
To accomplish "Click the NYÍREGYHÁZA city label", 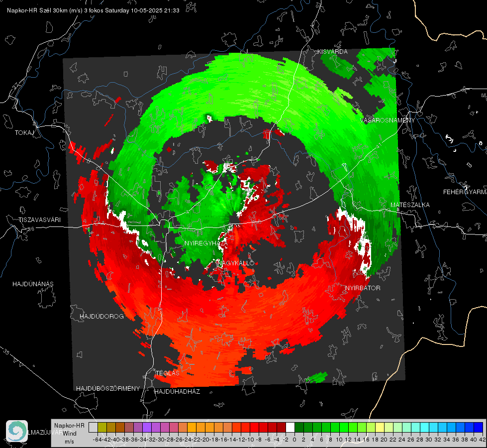I will [205, 243].
